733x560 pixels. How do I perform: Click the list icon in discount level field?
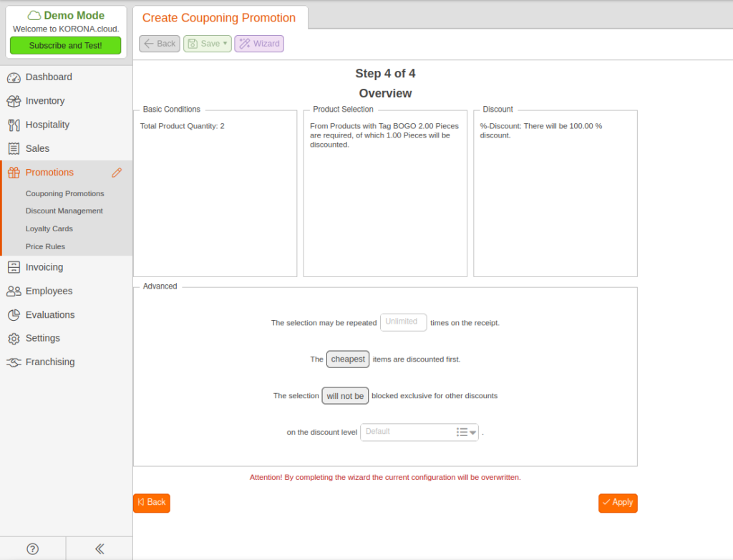[462, 433]
